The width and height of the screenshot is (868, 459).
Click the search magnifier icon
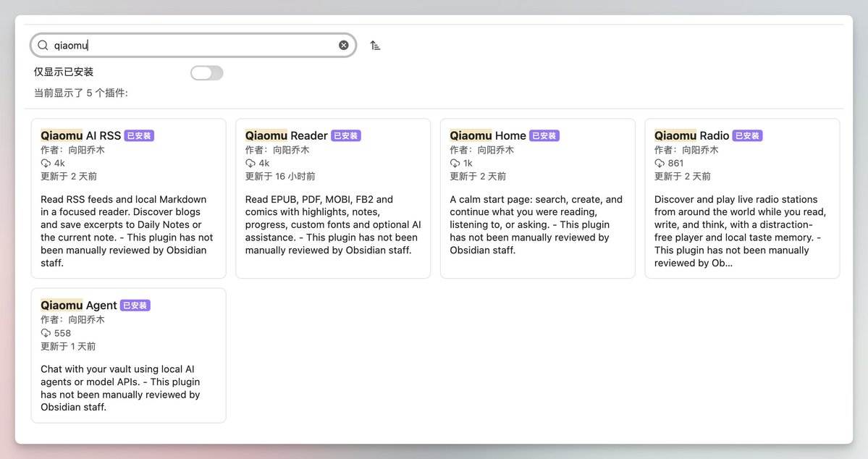(x=43, y=46)
